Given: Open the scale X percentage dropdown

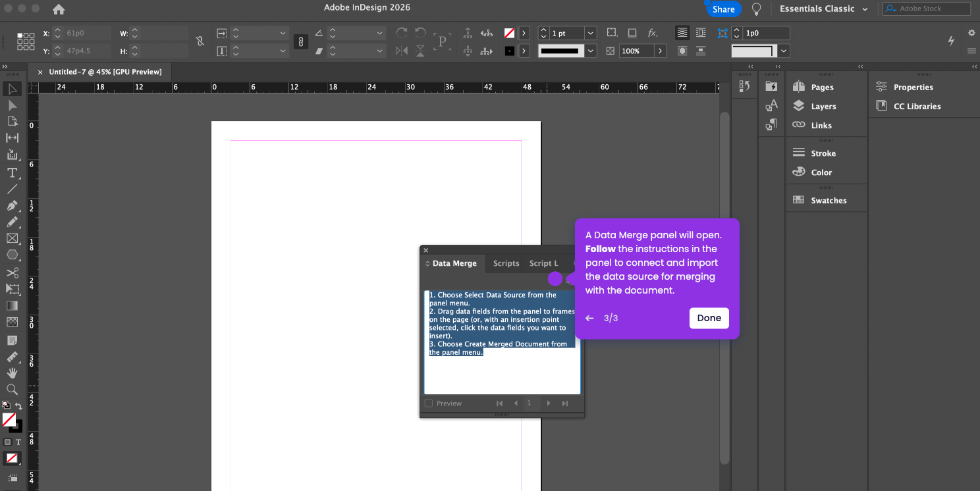Looking at the screenshot, I should (x=283, y=33).
